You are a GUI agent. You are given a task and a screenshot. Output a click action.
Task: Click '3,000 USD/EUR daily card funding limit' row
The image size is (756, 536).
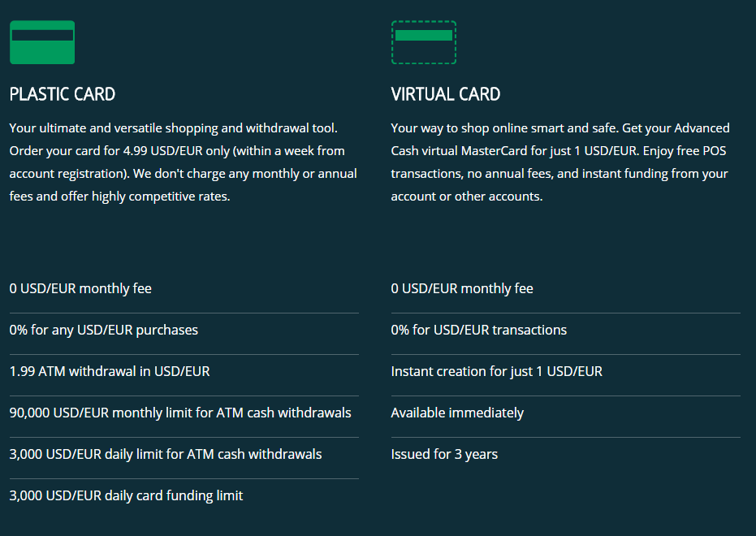click(184, 496)
